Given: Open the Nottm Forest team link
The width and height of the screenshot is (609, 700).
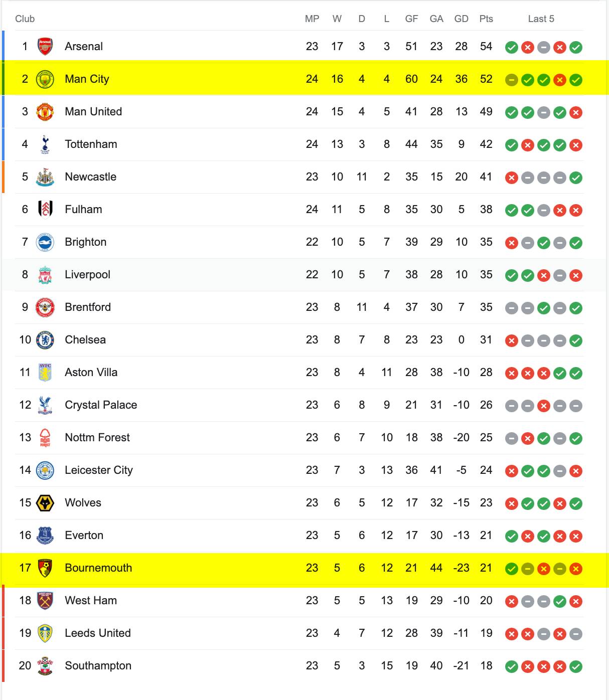Looking at the screenshot, I should click(97, 438).
